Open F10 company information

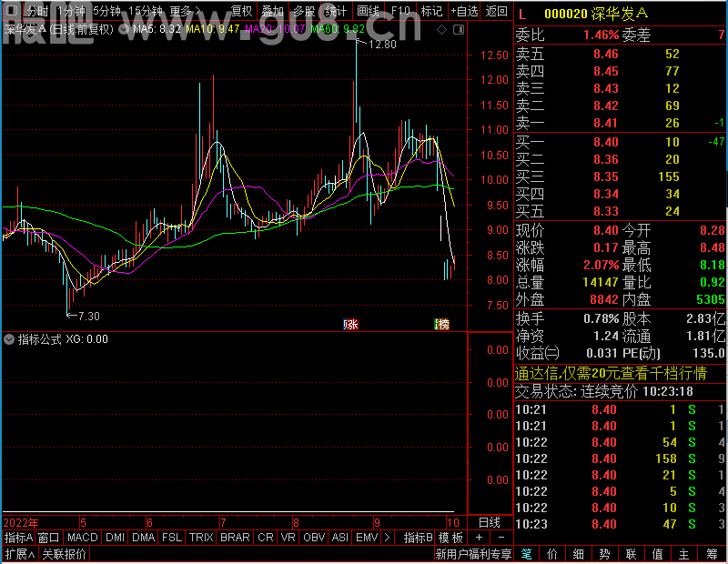pyautogui.click(x=400, y=11)
